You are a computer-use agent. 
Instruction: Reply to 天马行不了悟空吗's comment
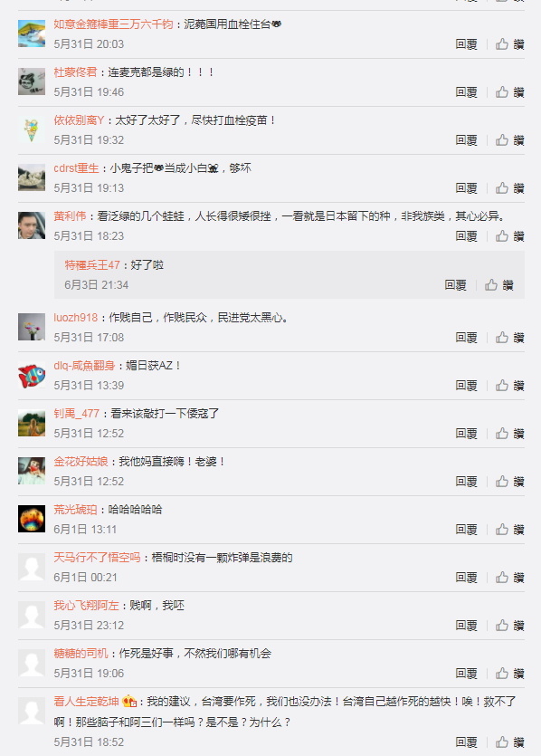(x=466, y=577)
